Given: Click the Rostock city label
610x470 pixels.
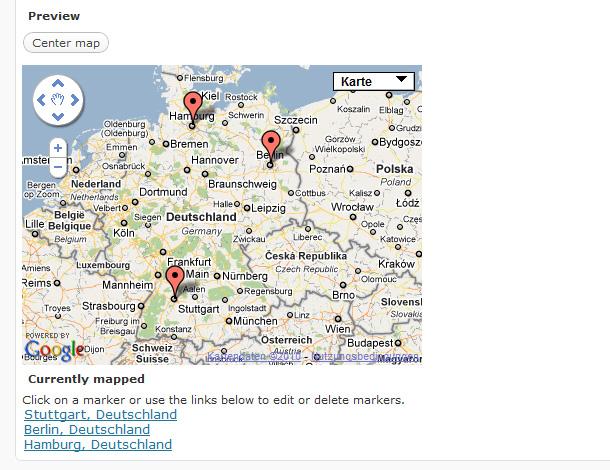Looking at the screenshot, I should click(x=241, y=97).
